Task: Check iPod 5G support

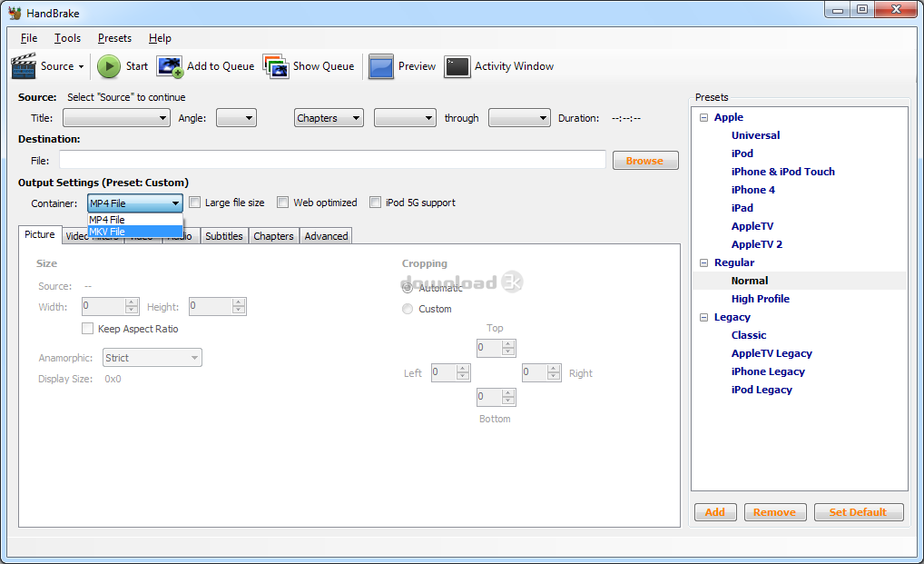Action: point(376,202)
